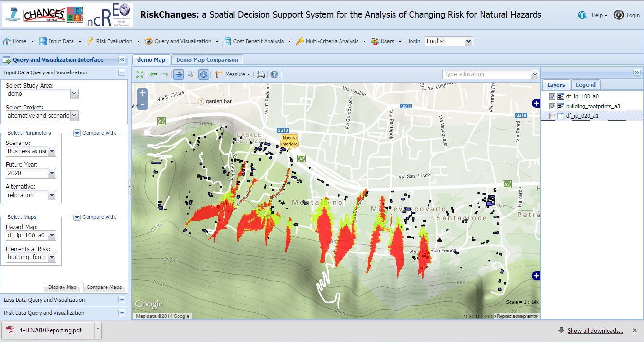Image resolution: width=644 pixels, height=342 pixels.
Task: Enable the df_ip_020_a1 layer
Action: click(552, 116)
